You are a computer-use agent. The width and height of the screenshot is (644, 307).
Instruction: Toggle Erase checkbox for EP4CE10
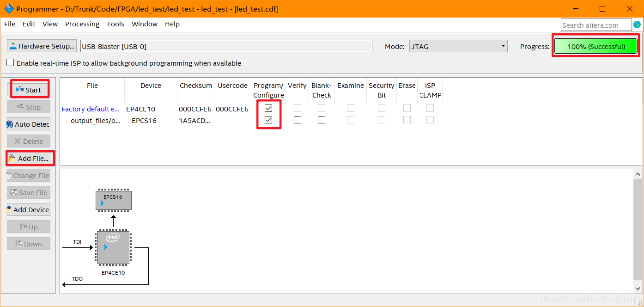coord(407,108)
